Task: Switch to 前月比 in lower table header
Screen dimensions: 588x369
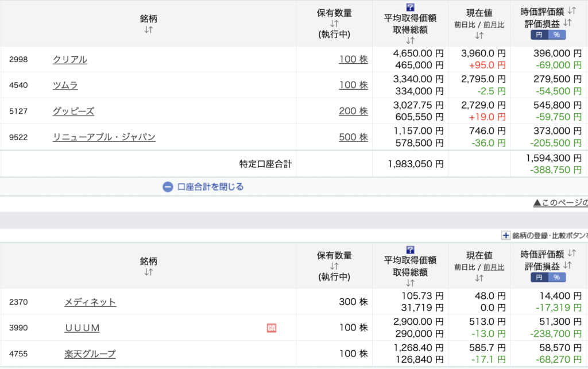Action: tap(493, 267)
